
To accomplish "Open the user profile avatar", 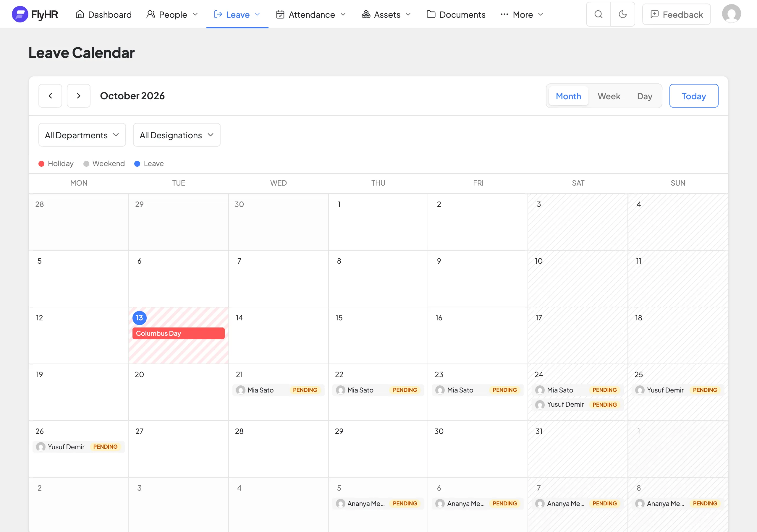I will (731, 14).
